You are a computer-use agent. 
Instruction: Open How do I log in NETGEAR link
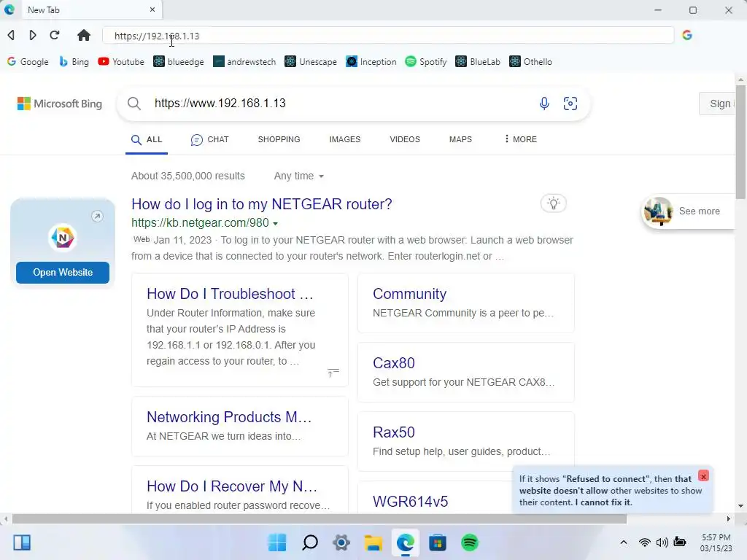tap(262, 204)
